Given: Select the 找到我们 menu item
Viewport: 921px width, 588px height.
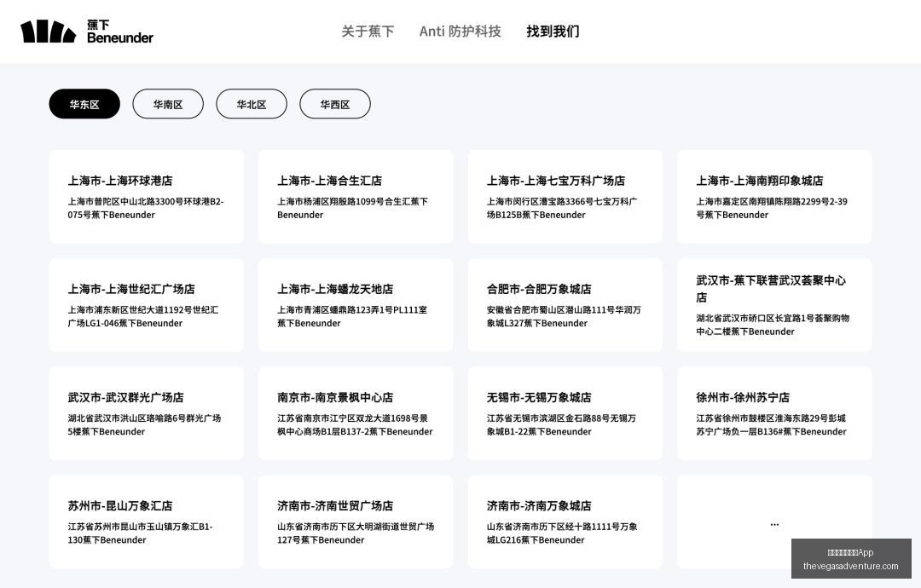Looking at the screenshot, I should coord(553,32).
